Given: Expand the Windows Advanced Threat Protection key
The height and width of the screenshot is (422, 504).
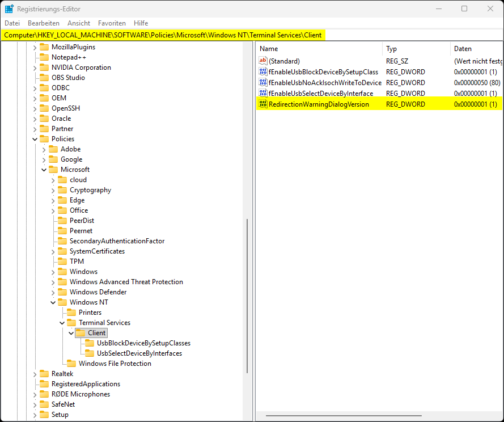Looking at the screenshot, I should coord(53,282).
